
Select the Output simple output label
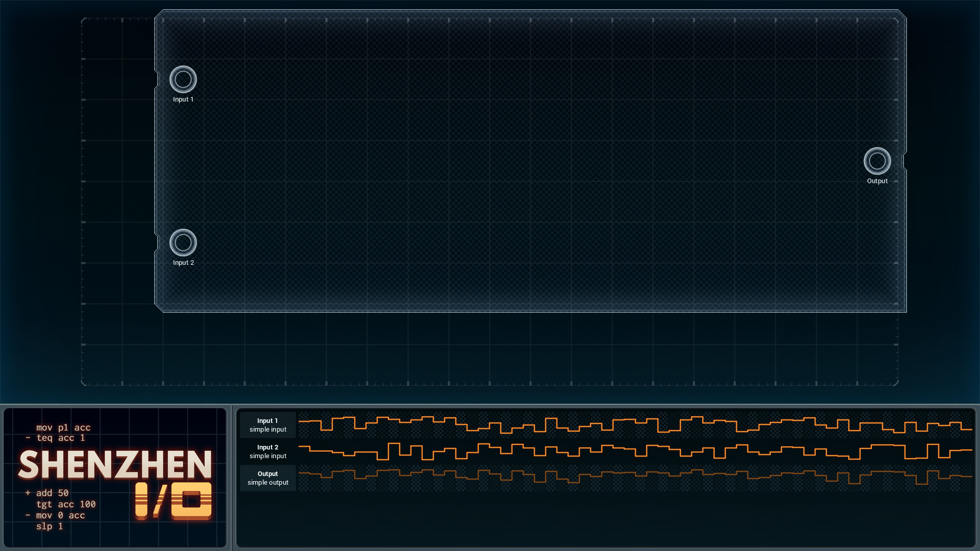(x=268, y=478)
